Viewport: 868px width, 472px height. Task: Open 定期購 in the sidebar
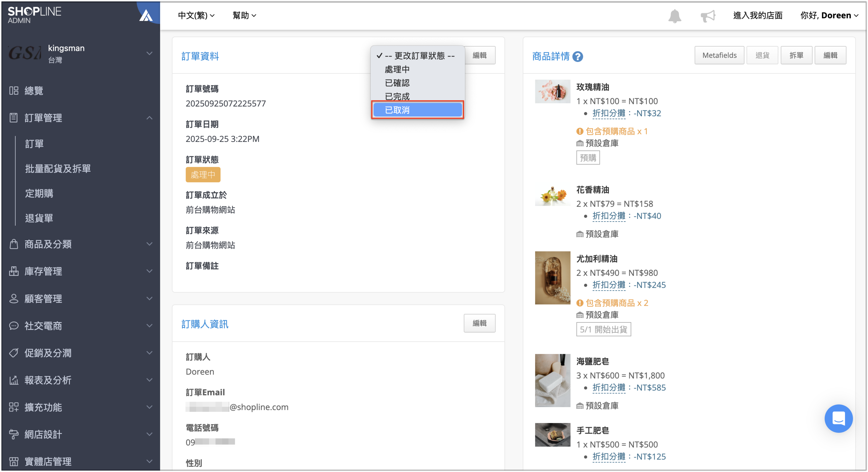coord(39,194)
